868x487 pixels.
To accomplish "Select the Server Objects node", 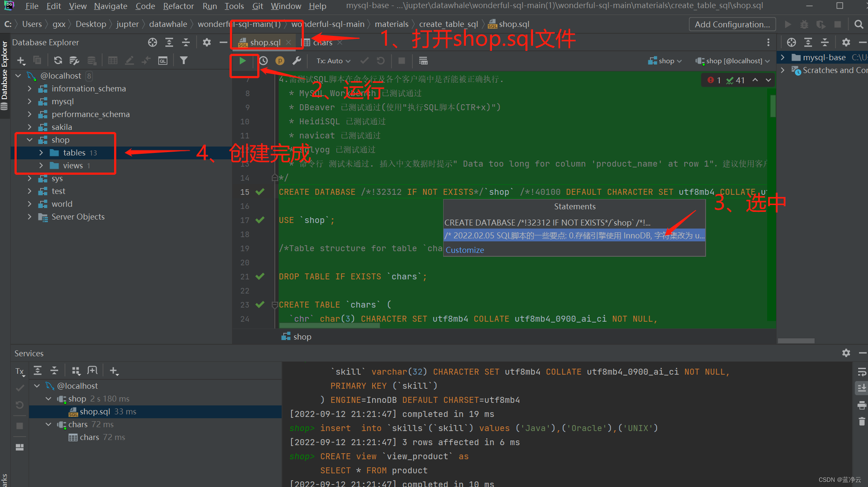I will [x=78, y=217].
